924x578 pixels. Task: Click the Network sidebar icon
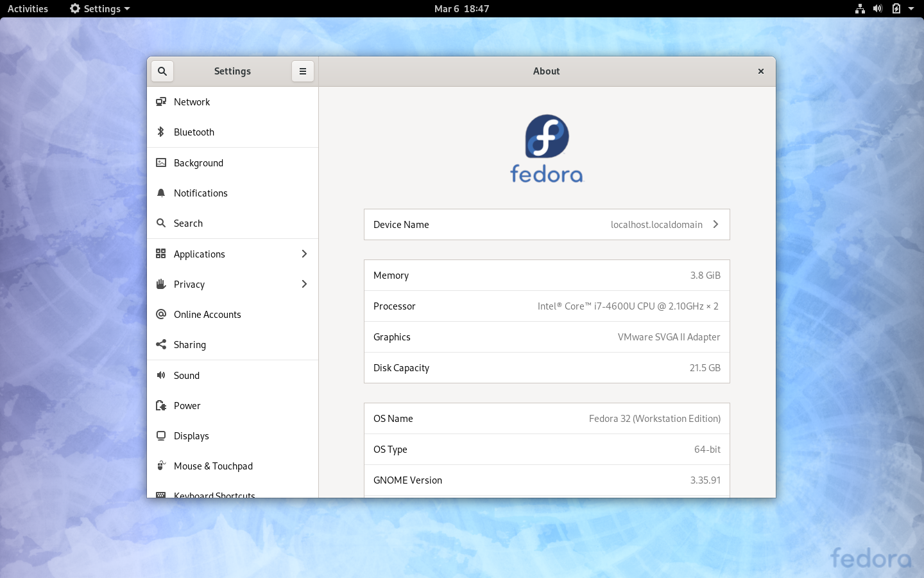tap(161, 101)
